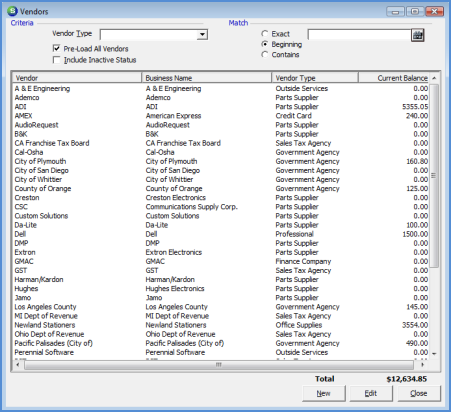Viewport: 451px width, 412px height.
Task: Click the vertical scrollbar down arrow
Action: click(434, 354)
